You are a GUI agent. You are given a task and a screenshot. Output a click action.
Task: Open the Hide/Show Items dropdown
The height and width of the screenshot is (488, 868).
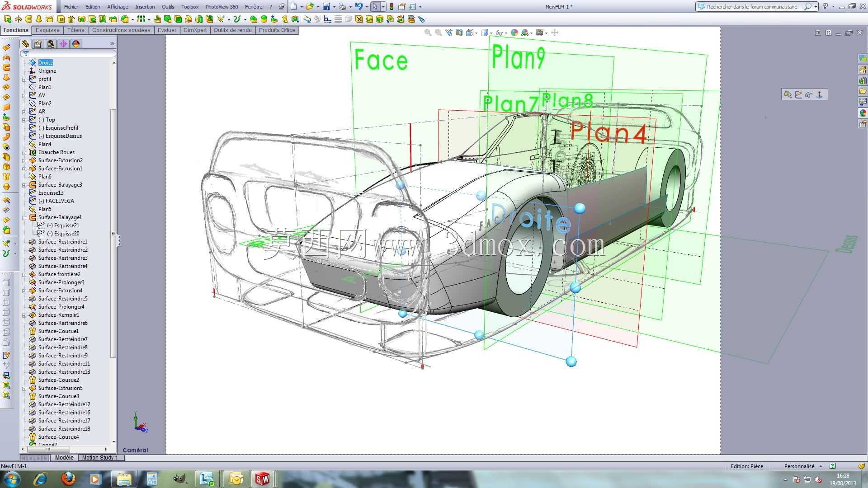506,33
